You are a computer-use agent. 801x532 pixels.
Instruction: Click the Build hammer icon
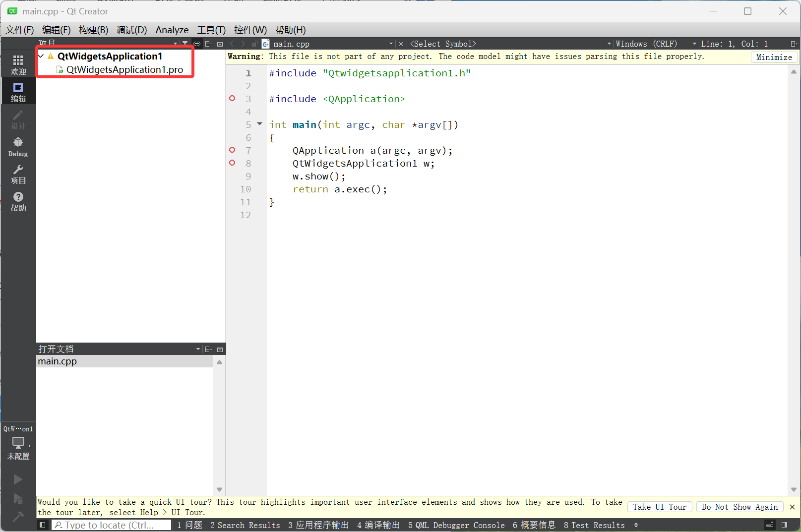tap(18, 517)
